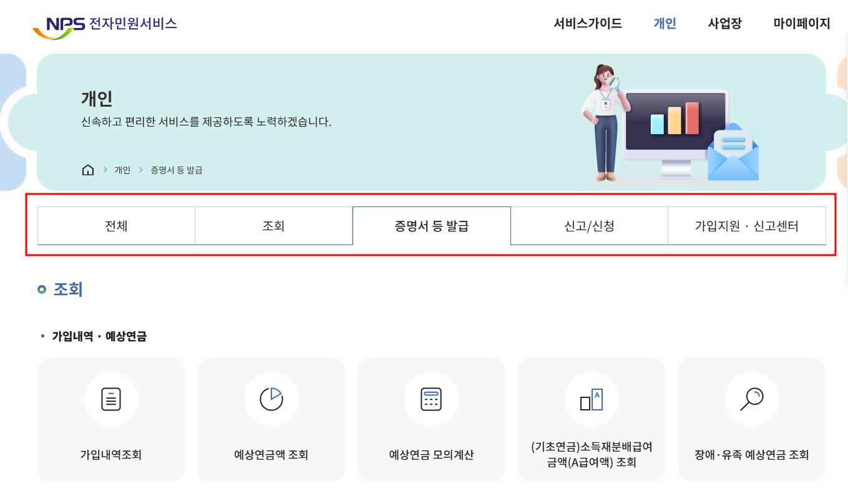
Task: Open the 조회 tab
Action: [x=274, y=225]
